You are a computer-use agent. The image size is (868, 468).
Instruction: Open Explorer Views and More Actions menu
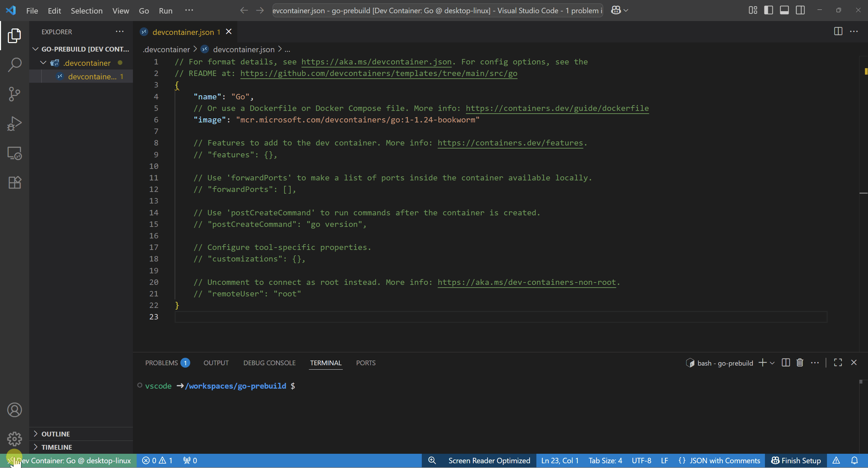120,32
